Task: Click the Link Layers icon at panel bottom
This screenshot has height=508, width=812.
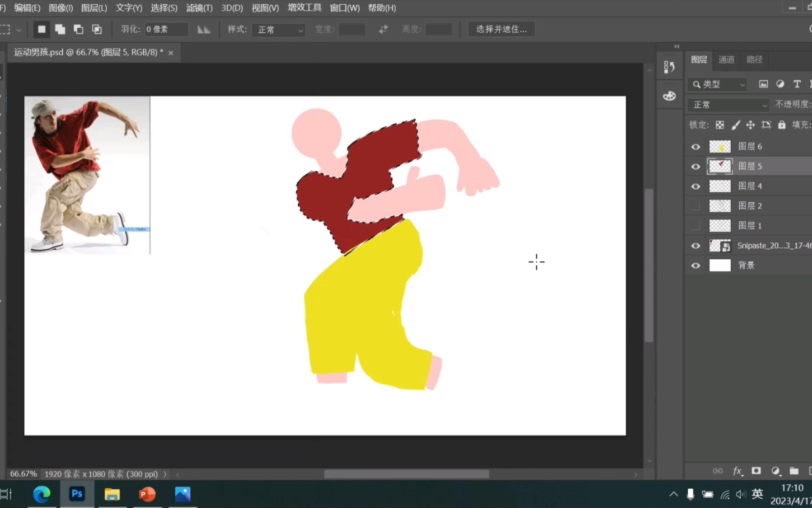Action: 718,471
